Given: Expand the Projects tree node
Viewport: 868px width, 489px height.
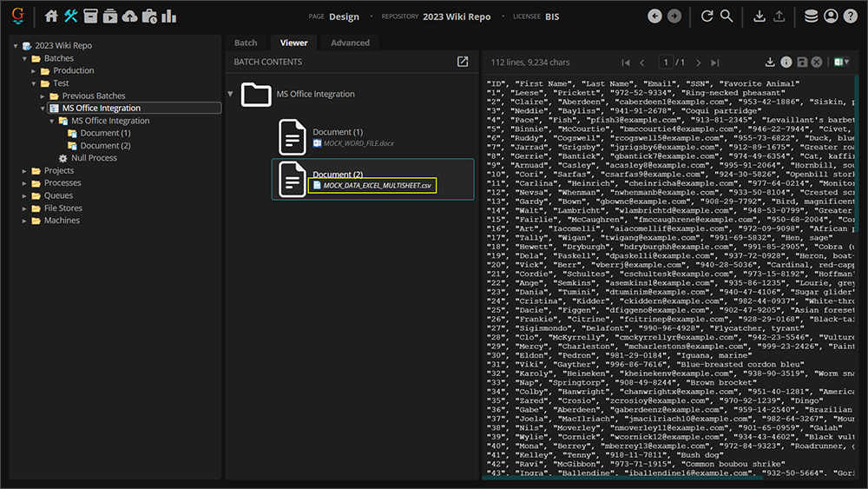Looking at the screenshot, I should point(25,171).
